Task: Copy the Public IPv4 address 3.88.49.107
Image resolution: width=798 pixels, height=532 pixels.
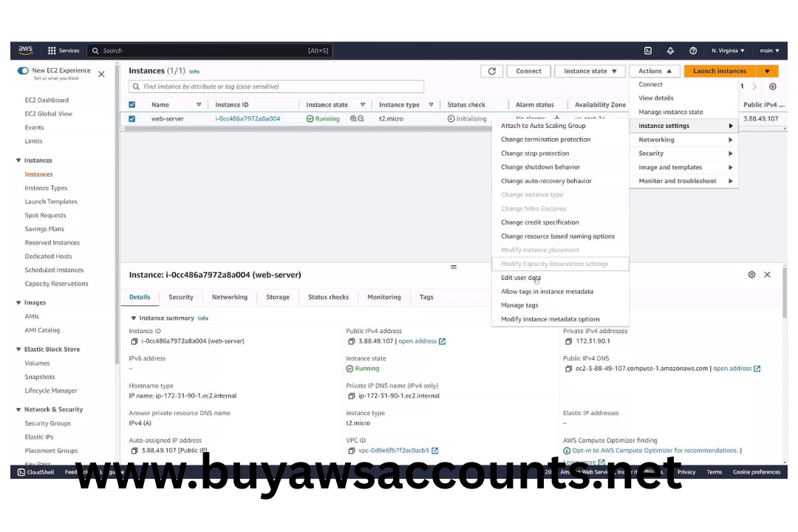Action: coord(351,341)
